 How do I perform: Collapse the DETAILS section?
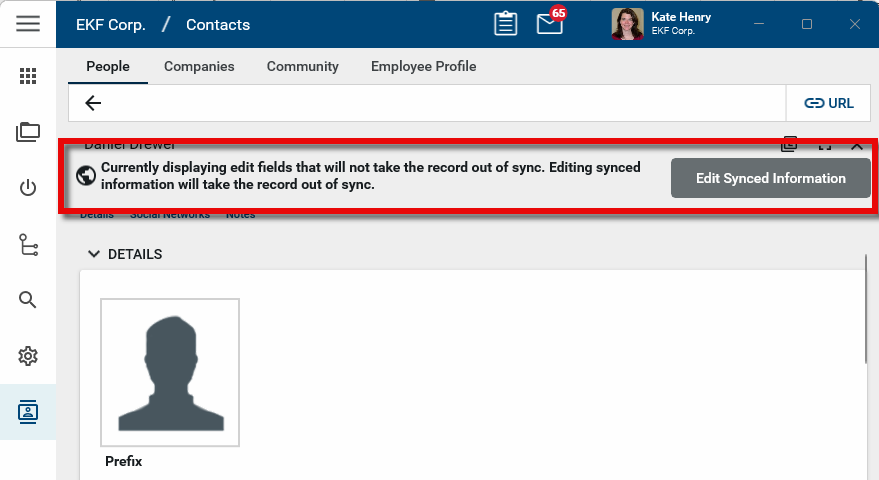(94, 254)
